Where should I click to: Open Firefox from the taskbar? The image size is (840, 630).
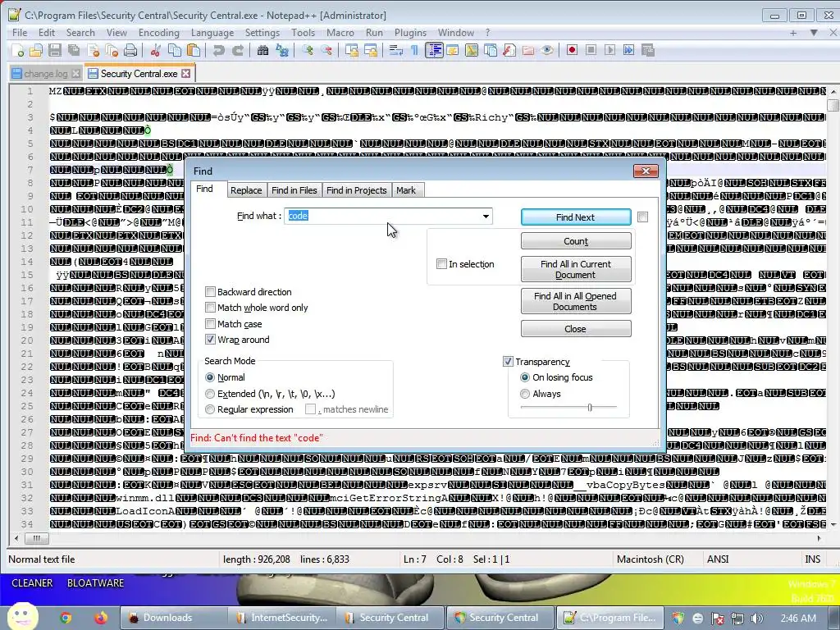(x=101, y=618)
